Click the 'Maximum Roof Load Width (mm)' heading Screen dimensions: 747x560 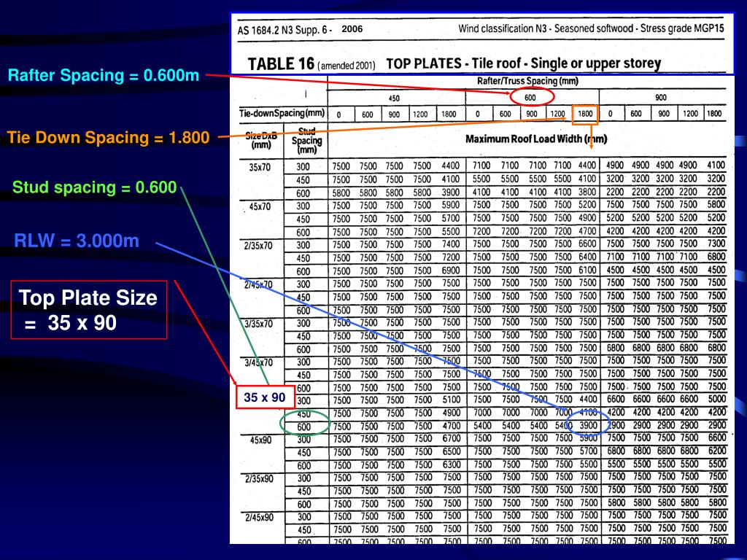click(536, 139)
